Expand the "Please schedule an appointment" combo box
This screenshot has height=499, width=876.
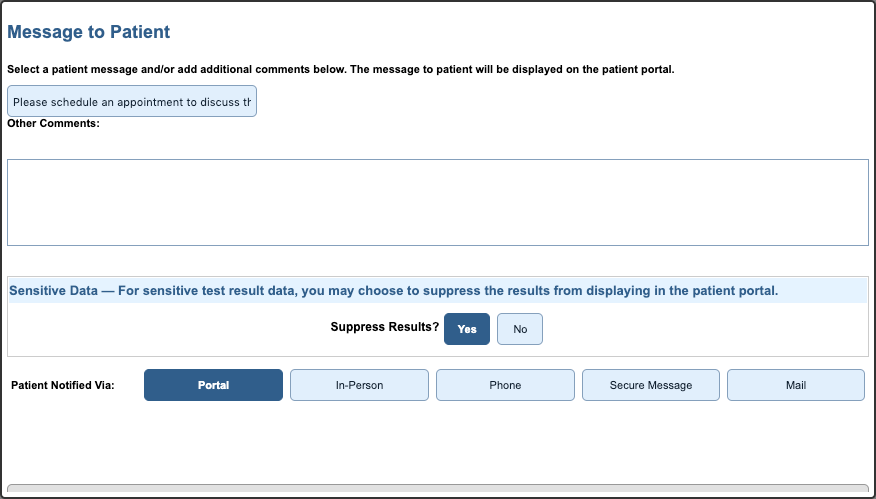132,102
